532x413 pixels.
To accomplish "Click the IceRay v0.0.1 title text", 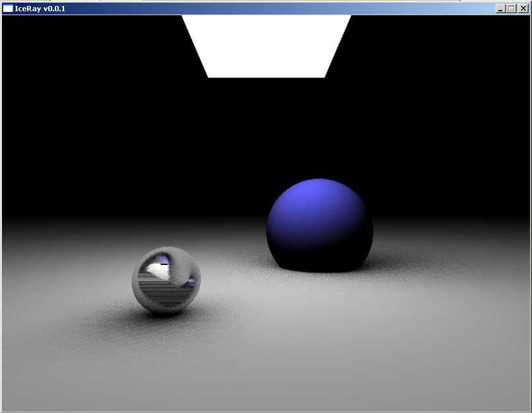I will 40,9.
